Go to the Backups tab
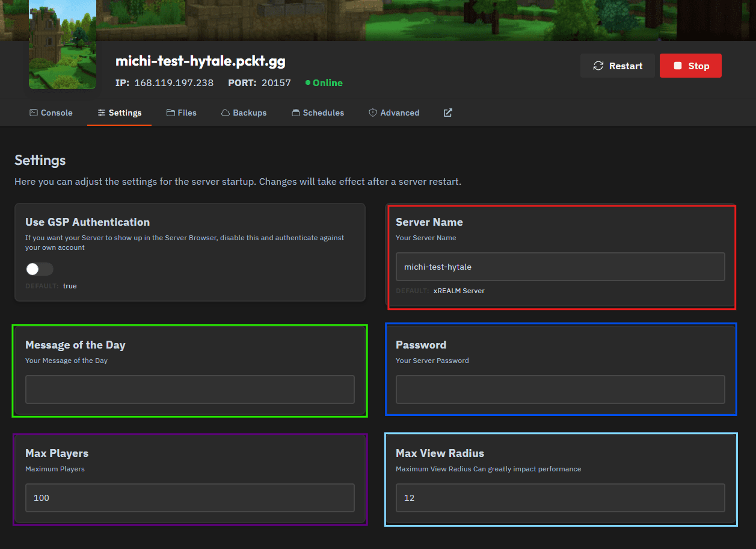The image size is (756, 549). pos(244,113)
